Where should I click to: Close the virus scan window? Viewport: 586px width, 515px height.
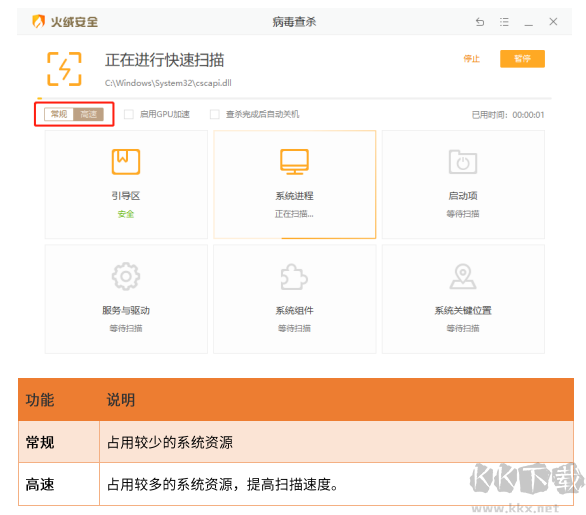coord(553,22)
